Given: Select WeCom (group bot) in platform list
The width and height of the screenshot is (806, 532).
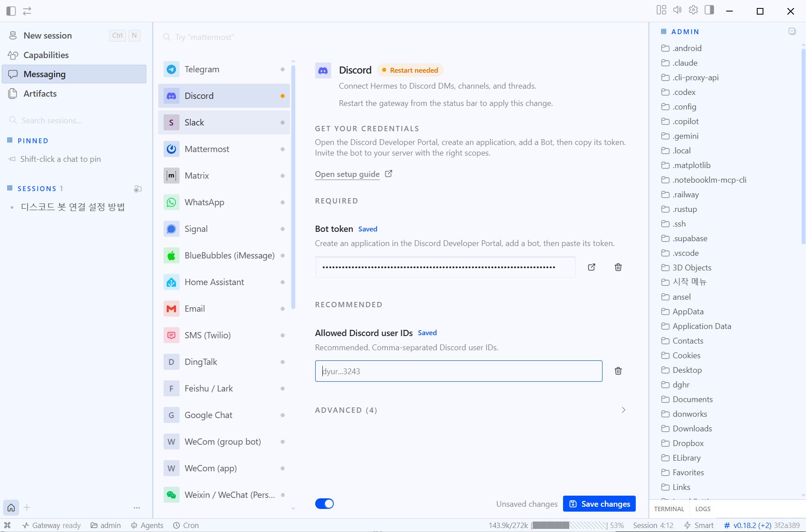Looking at the screenshot, I should coord(224,442).
